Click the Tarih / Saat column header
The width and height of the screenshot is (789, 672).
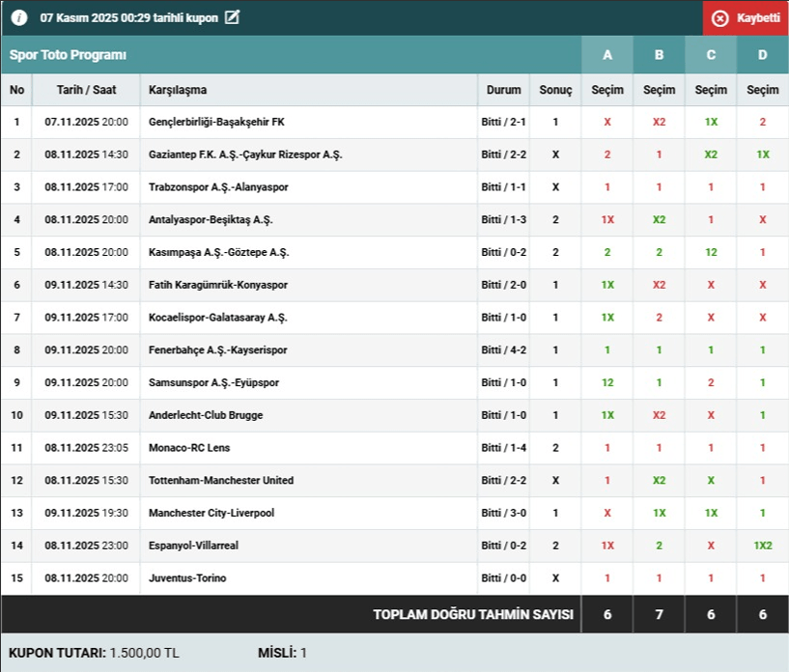pyautogui.click(x=86, y=90)
